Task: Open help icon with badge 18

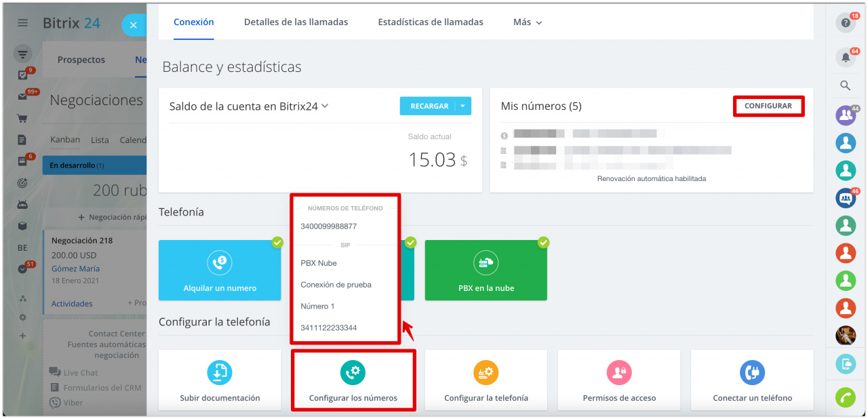Action: click(846, 22)
